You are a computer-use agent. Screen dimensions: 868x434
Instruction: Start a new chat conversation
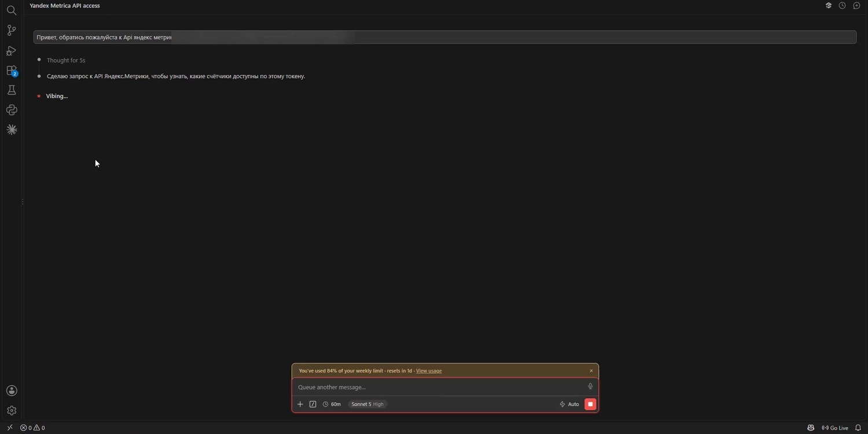tap(857, 6)
